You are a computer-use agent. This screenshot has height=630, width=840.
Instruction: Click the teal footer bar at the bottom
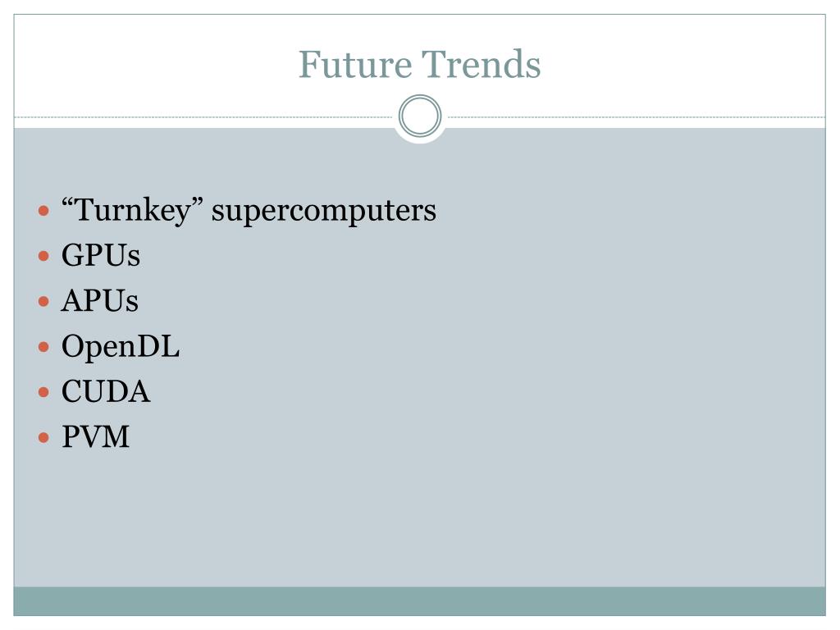coord(419,601)
